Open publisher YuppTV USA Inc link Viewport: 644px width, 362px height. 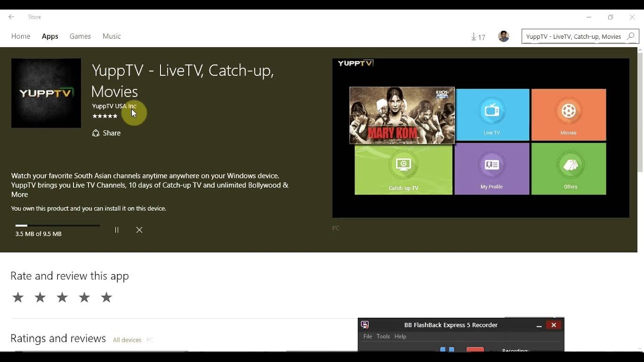point(114,106)
